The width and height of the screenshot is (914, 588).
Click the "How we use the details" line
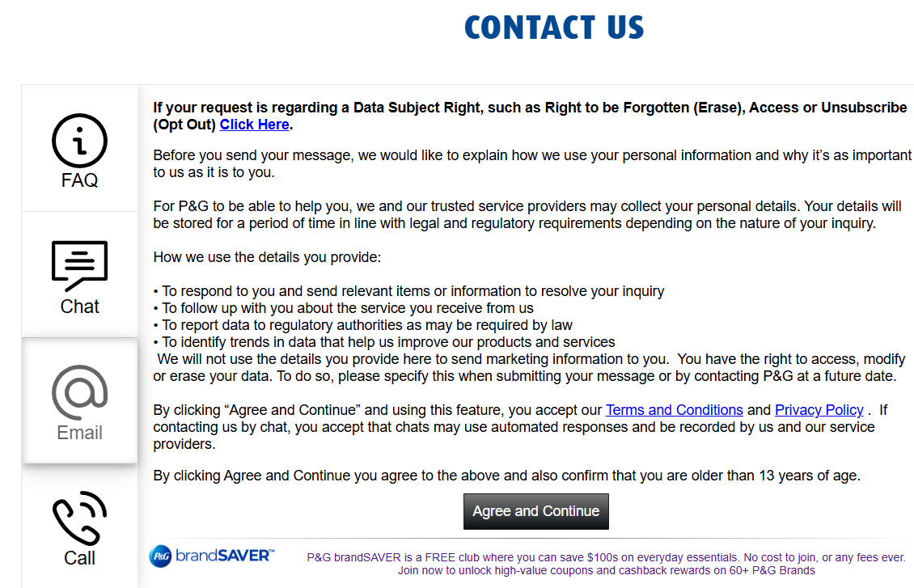[x=267, y=257]
